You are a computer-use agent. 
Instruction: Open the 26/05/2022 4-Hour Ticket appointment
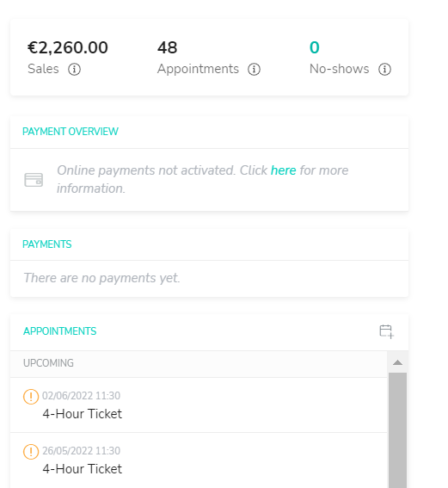click(199, 460)
